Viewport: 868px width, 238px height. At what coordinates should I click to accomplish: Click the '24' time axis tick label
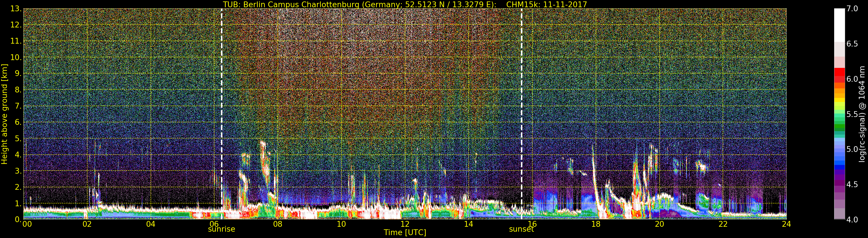pos(786,224)
